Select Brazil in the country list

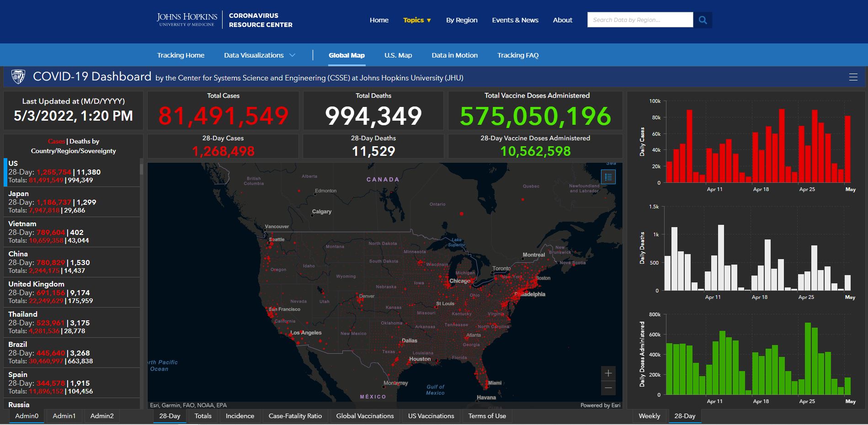point(72,352)
